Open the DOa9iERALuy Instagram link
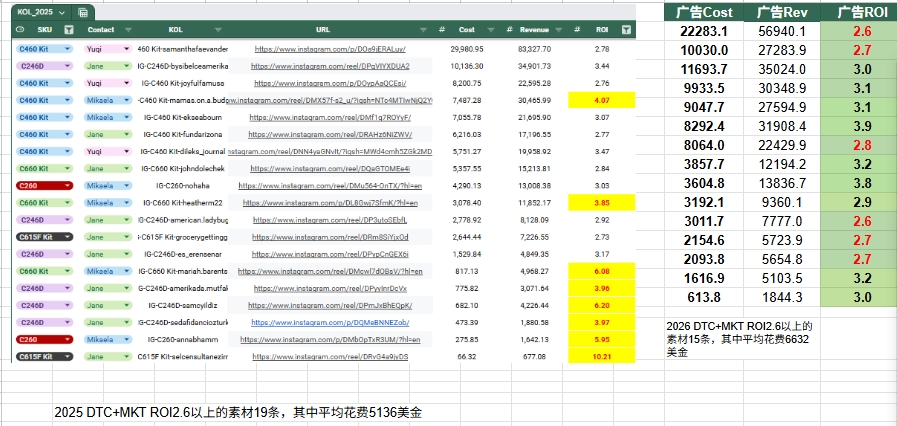 click(330, 50)
